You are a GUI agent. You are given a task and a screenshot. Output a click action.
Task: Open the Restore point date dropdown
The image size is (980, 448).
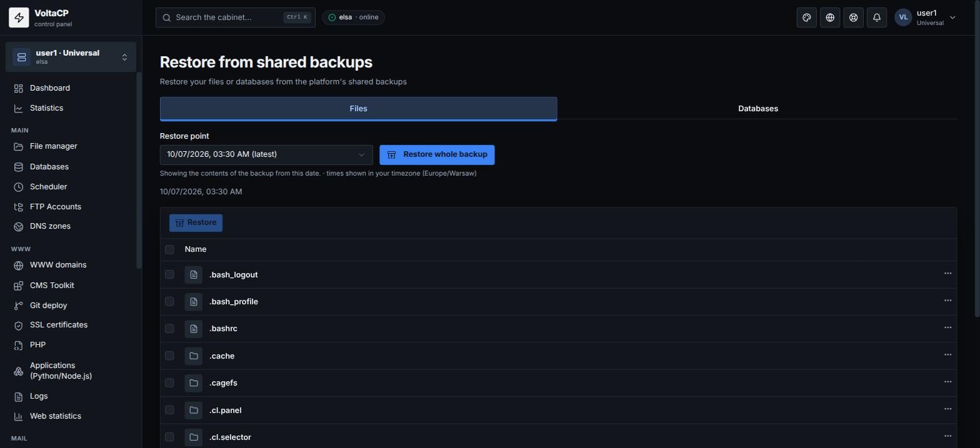[266, 155]
